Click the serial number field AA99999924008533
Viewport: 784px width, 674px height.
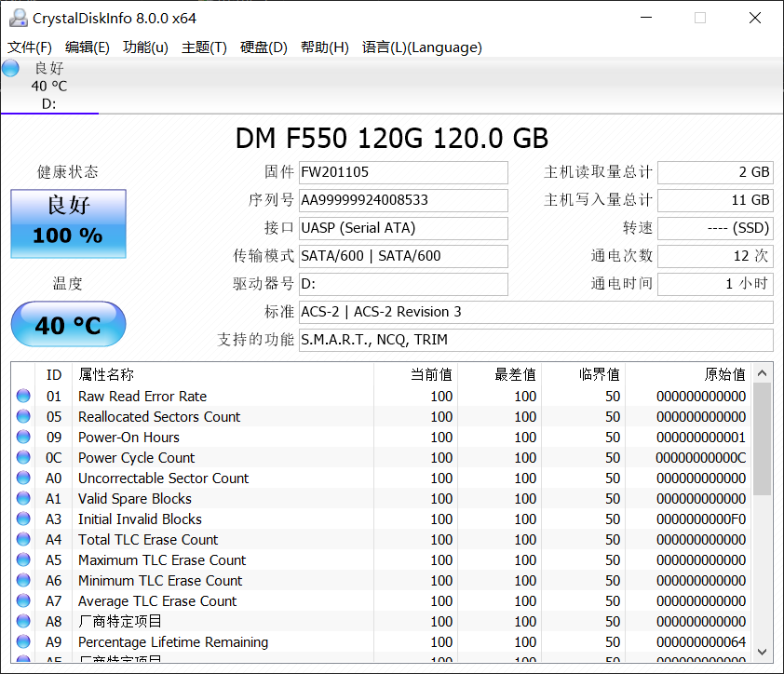tap(403, 200)
